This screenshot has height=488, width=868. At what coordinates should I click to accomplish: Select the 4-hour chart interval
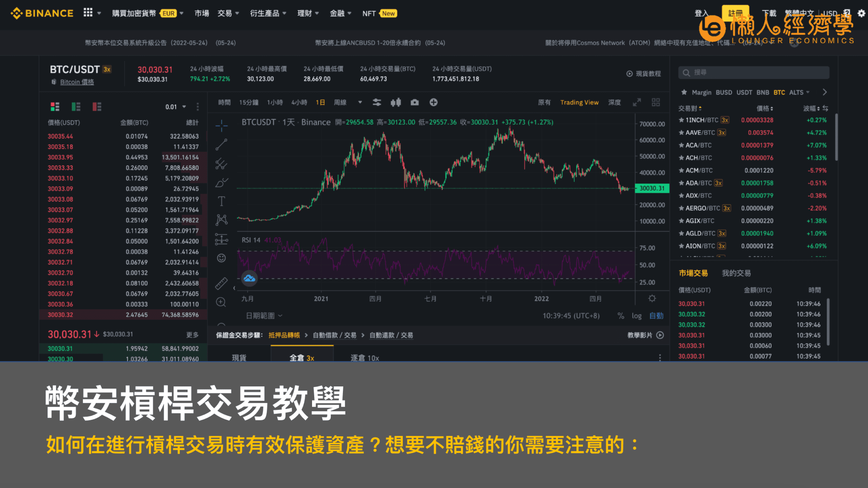(x=299, y=102)
